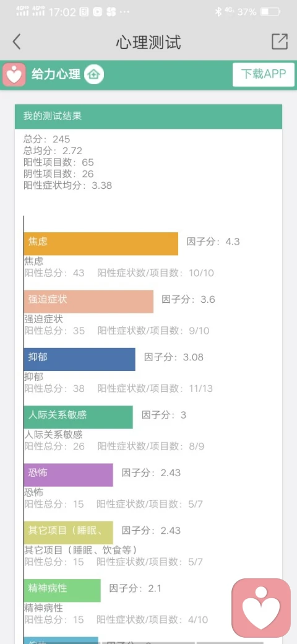
Task: Select the yellow 其它项目 bar
Action: (68, 533)
